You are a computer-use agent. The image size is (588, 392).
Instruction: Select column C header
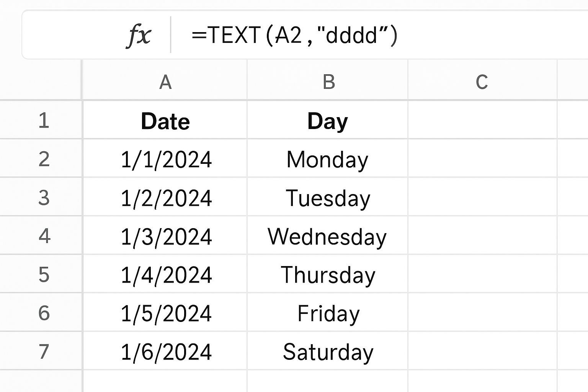click(482, 81)
